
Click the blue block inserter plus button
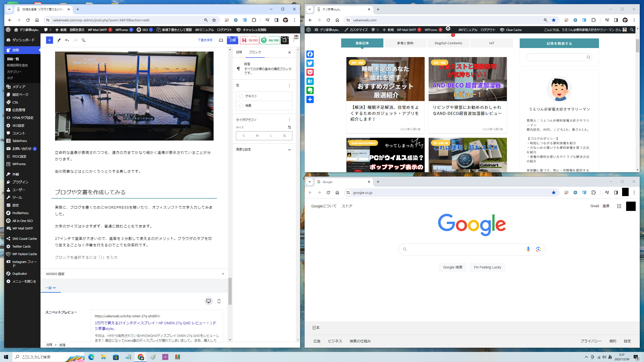pyautogui.click(x=50, y=40)
